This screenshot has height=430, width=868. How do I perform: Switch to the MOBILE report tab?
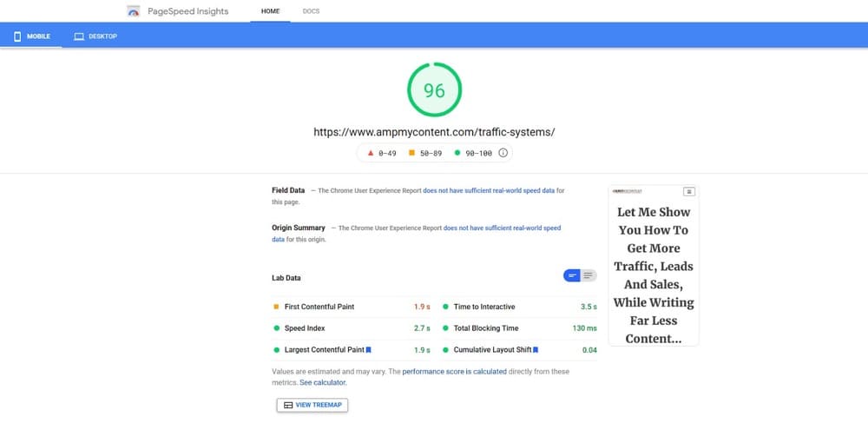tap(31, 36)
